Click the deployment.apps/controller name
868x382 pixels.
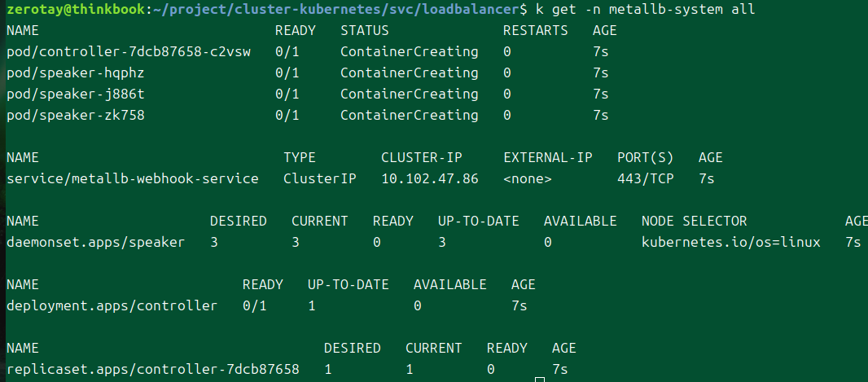pos(112,306)
